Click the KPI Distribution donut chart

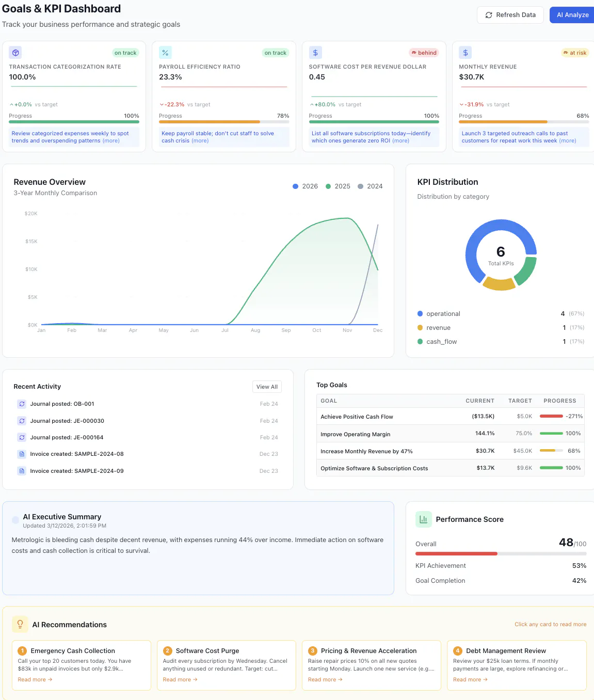501,255
